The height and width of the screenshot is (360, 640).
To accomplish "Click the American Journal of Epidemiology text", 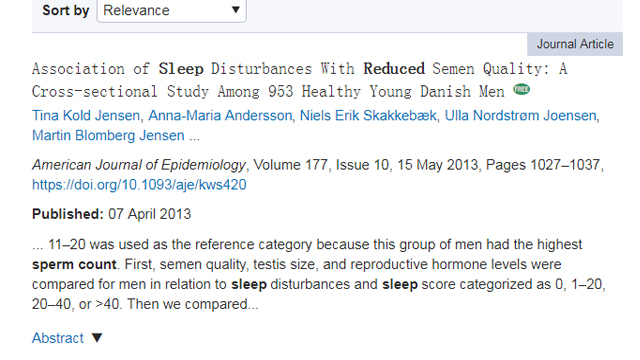I will (x=139, y=165).
